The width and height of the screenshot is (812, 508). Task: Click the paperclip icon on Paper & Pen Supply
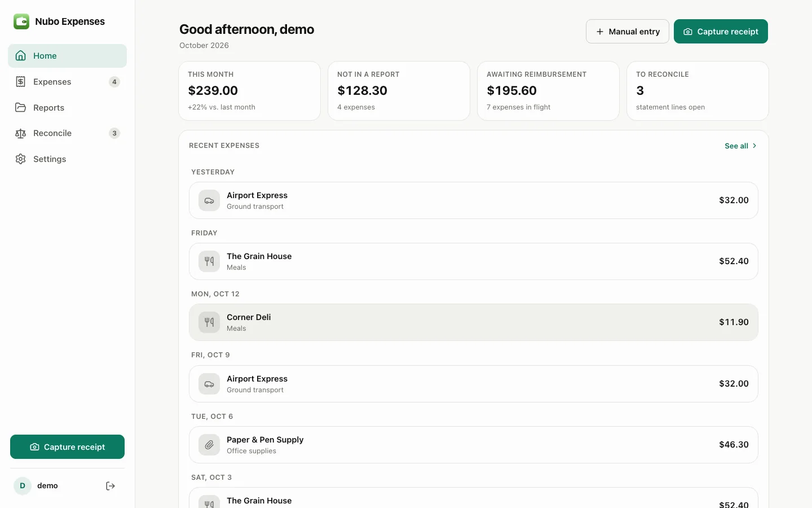209,445
